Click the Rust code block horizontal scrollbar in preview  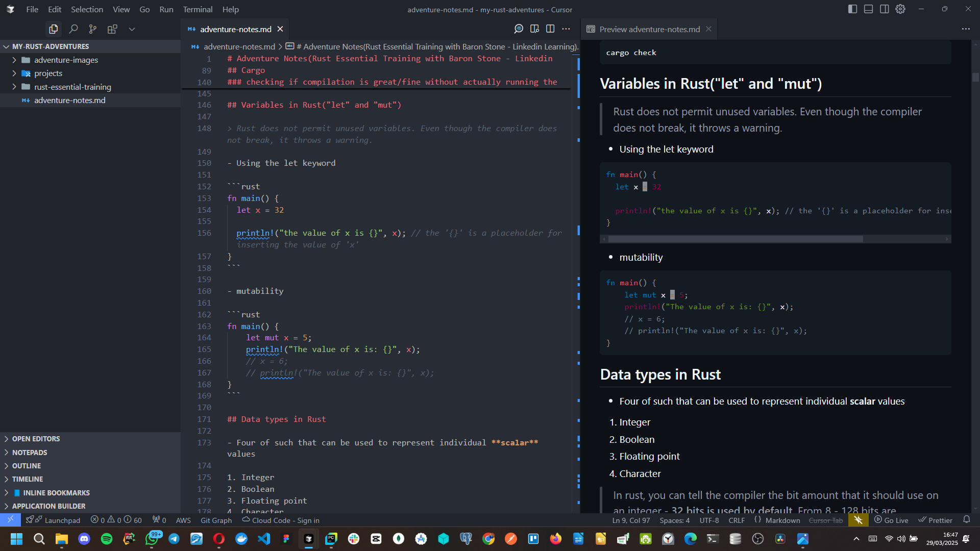click(736, 239)
